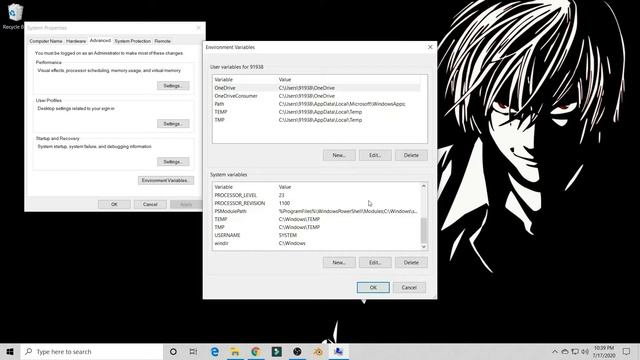Click the system variables scrollbar down arrow
Screen dimensions: 640x360
424,247
